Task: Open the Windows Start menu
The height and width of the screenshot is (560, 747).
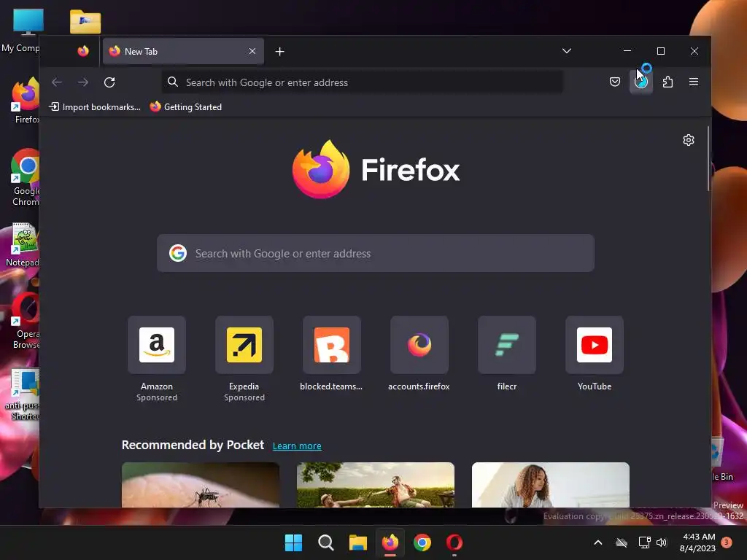Action: (x=293, y=542)
